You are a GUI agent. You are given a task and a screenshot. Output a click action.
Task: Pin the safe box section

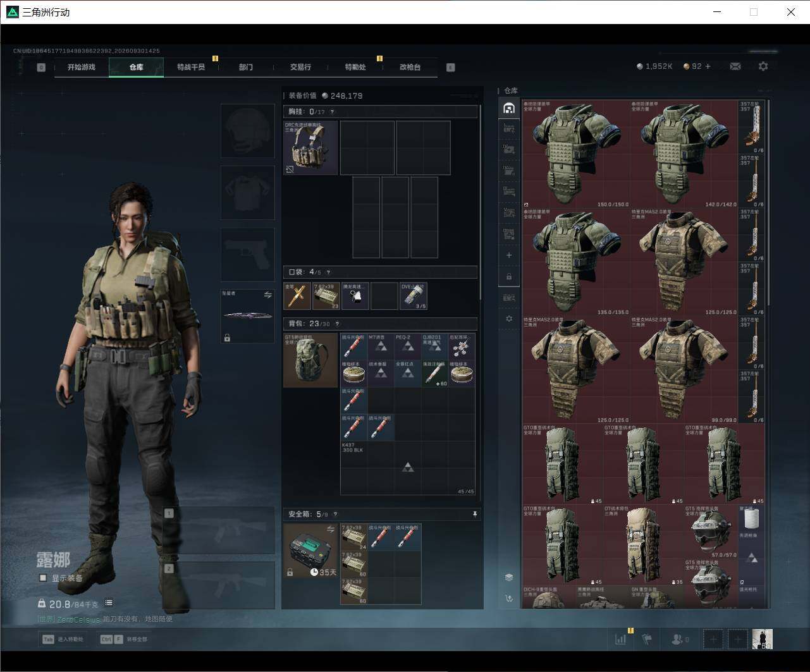tap(475, 515)
